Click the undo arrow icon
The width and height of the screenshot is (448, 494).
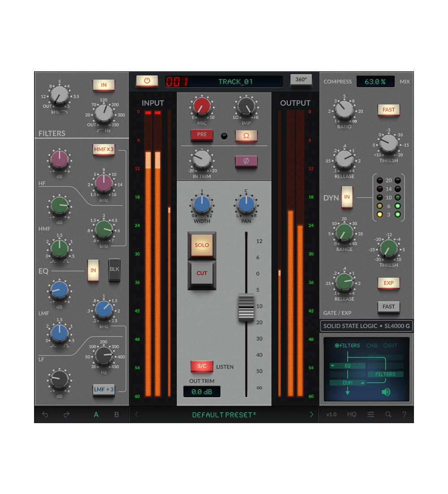click(x=45, y=415)
